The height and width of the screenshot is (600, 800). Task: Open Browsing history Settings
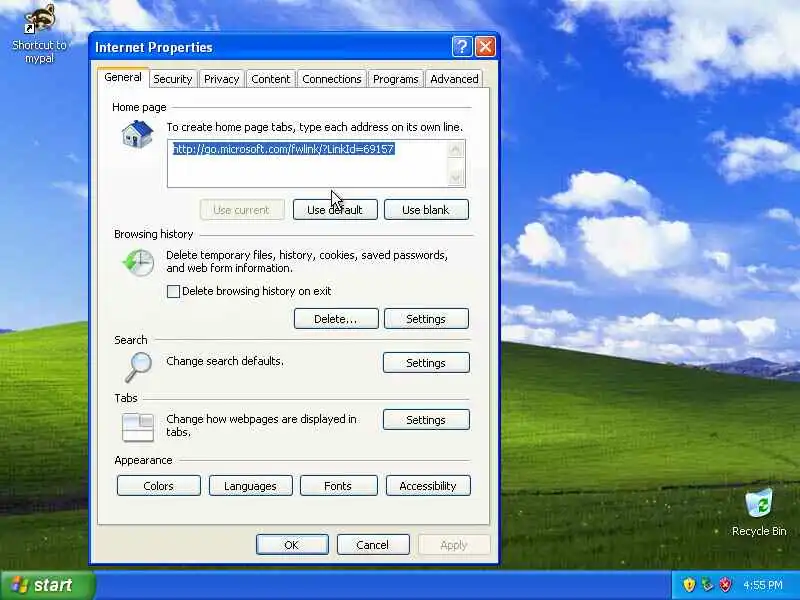(x=426, y=319)
